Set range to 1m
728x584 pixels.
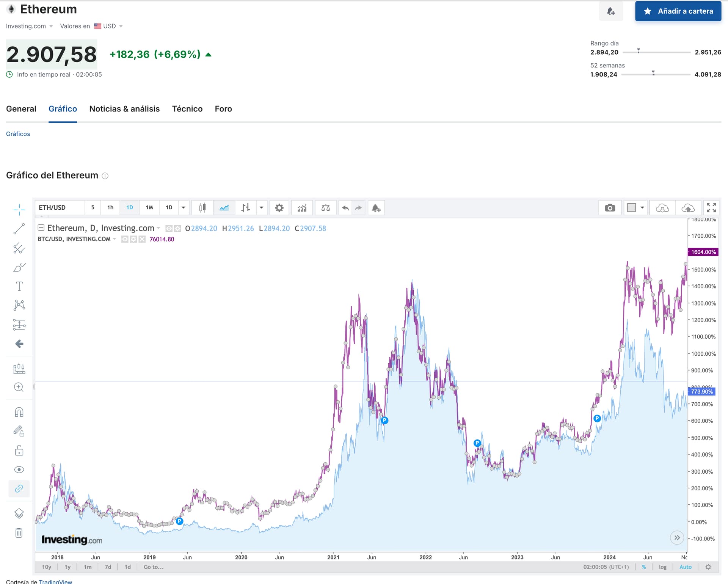click(88, 567)
